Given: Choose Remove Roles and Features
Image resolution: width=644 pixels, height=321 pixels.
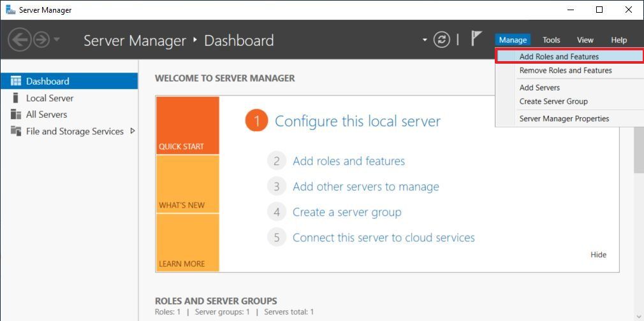Looking at the screenshot, I should [x=569, y=70].
